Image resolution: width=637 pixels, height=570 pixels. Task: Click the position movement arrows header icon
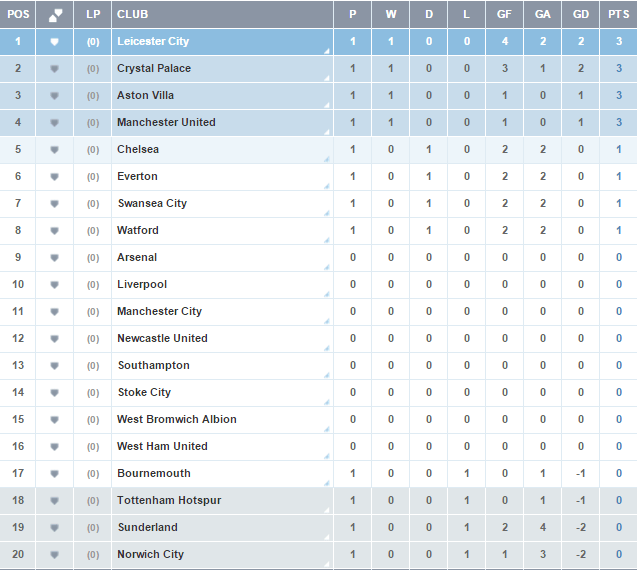[x=55, y=15]
